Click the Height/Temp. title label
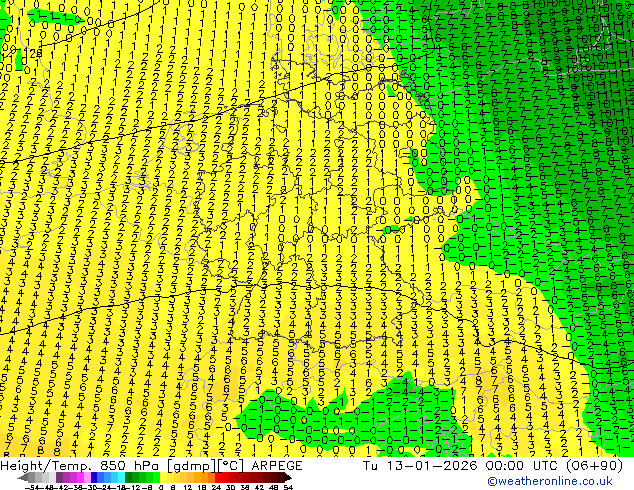This screenshot has height=490, width=634. tap(48, 466)
